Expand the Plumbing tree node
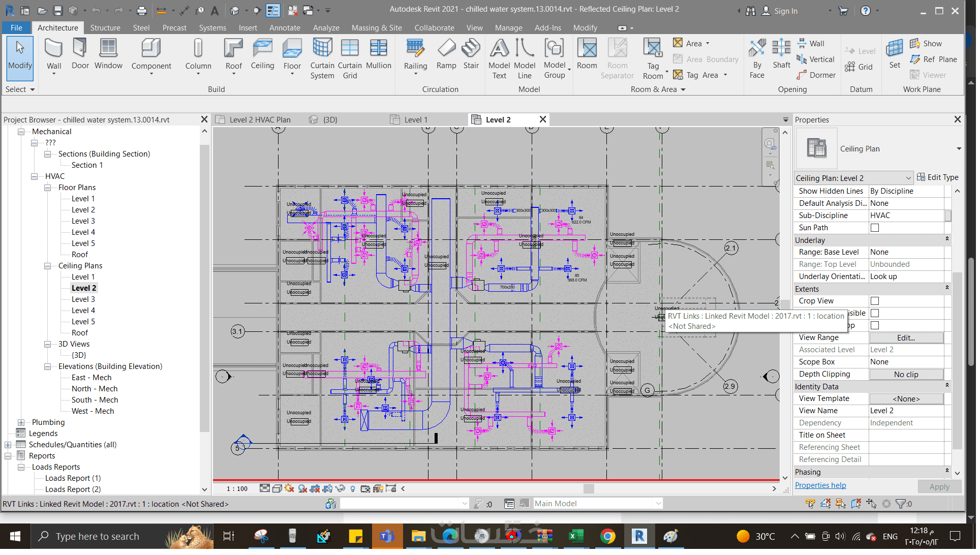The height and width of the screenshot is (555, 980). coord(21,423)
